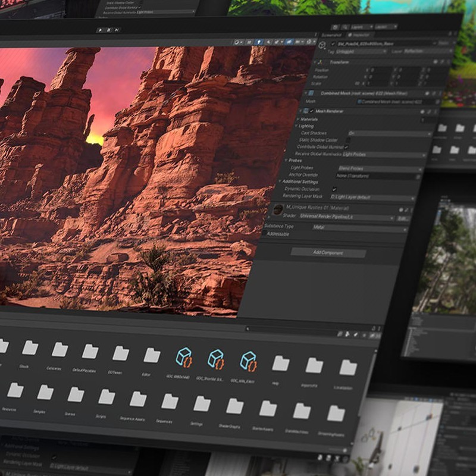Click the Scale Z value field
This screenshot has height=476, width=476.
(x=435, y=83)
